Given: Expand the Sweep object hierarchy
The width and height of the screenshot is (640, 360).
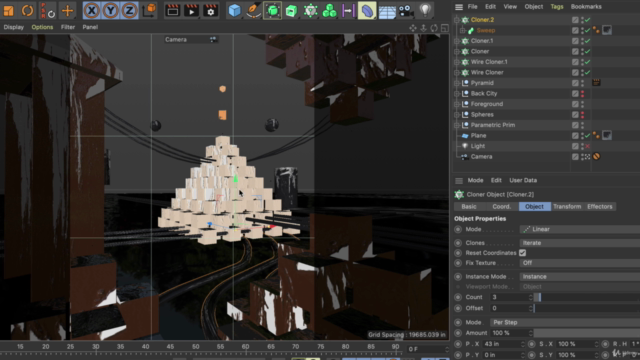Looking at the screenshot, I should pos(462,30).
